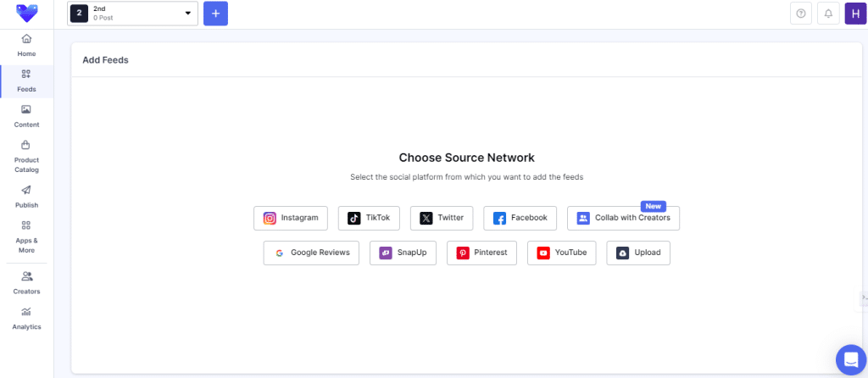Click the SnapUp source option

[403, 253]
